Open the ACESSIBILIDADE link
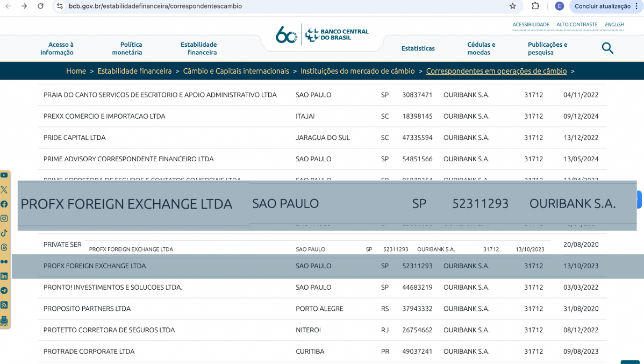Image resolution: width=644 pixels, height=364 pixels. click(x=531, y=25)
